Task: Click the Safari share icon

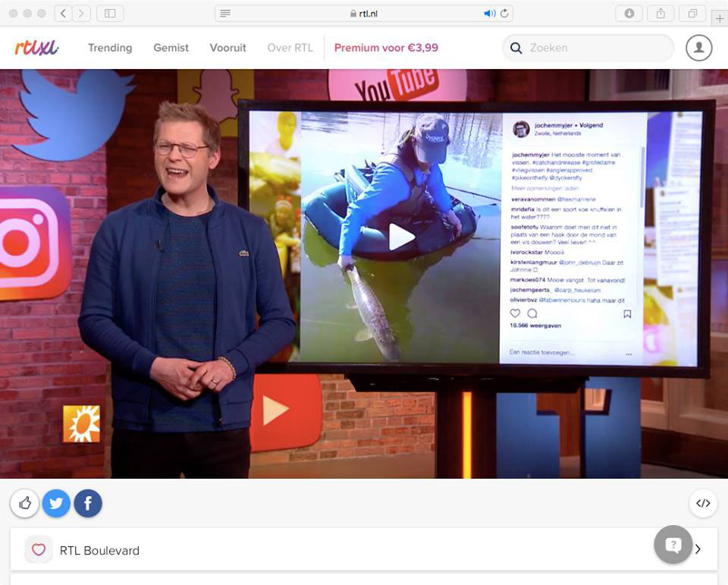Action: click(661, 14)
